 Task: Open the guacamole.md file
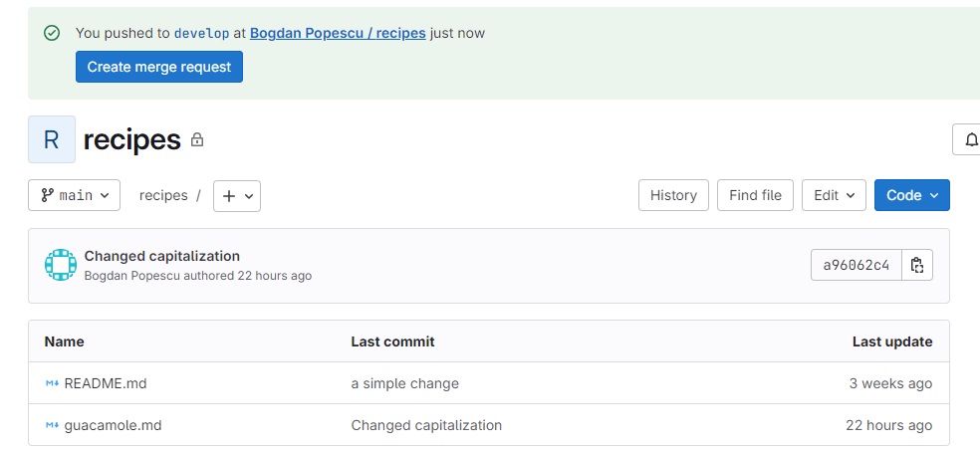pyautogui.click(x=114, y=425)
